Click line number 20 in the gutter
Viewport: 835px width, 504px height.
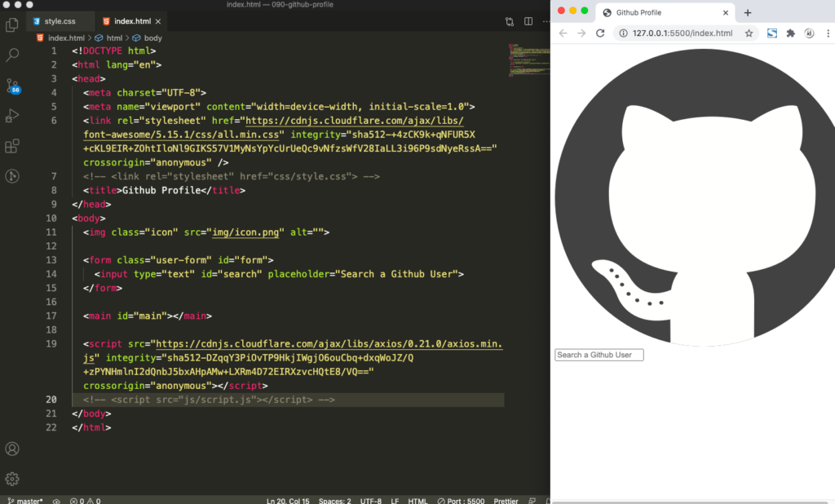tap(51, 400)
